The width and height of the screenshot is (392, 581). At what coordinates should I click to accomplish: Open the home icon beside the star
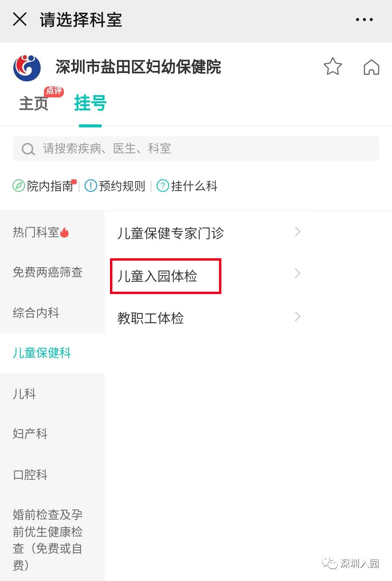tap(371, 67)
